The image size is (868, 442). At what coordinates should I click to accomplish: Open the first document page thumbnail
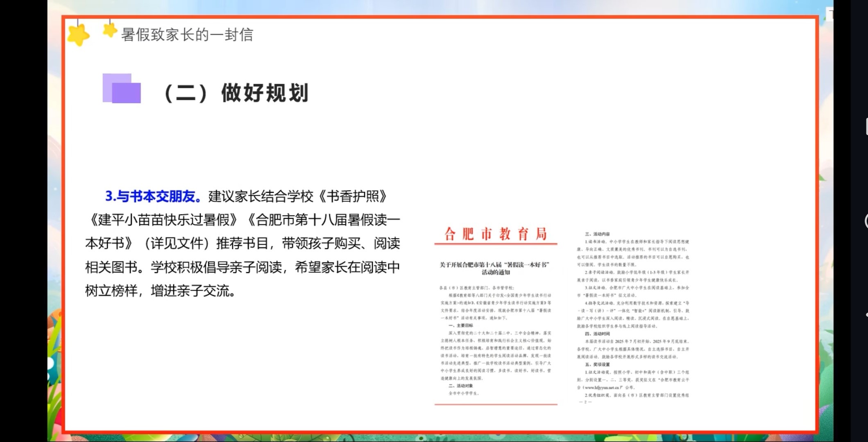click(496, 315)
